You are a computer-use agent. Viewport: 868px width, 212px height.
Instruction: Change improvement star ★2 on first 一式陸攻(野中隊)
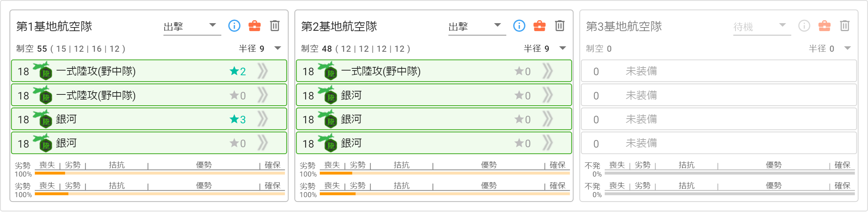238,71
